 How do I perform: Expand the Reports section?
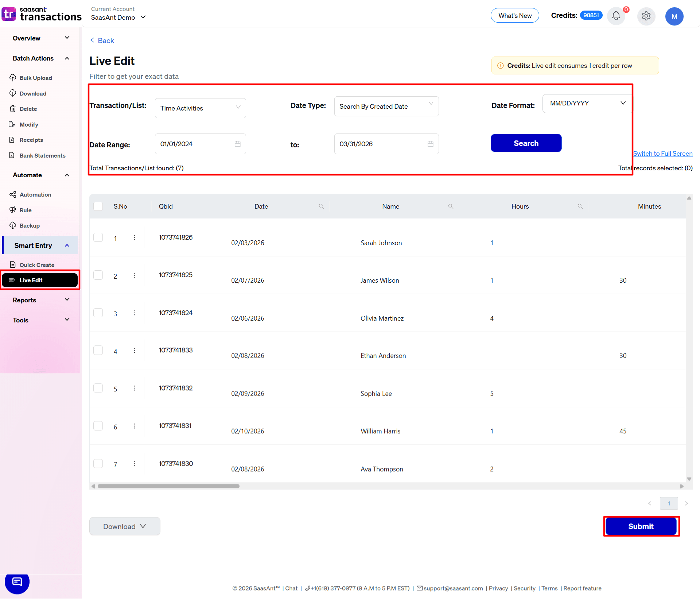(40, 300)
